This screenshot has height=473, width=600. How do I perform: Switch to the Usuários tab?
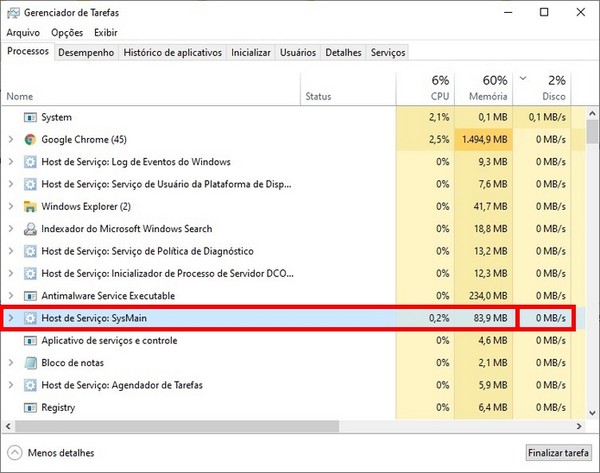298,53
